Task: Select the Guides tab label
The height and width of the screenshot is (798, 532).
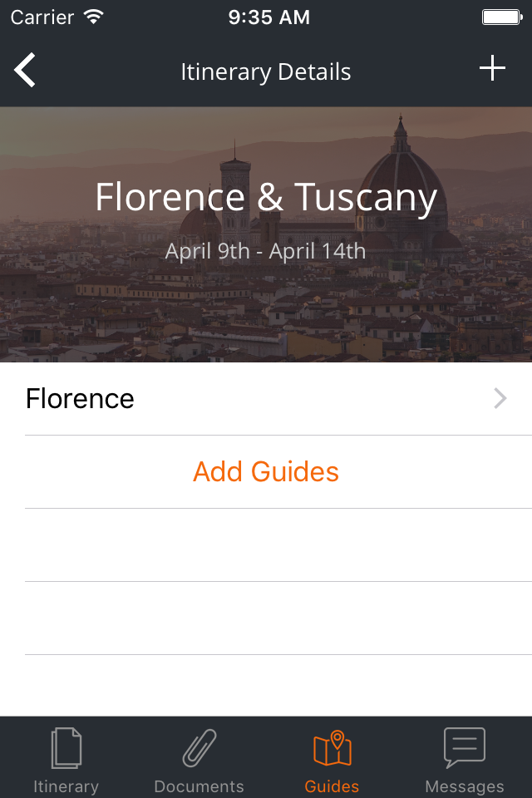Action: click(332, 786)
